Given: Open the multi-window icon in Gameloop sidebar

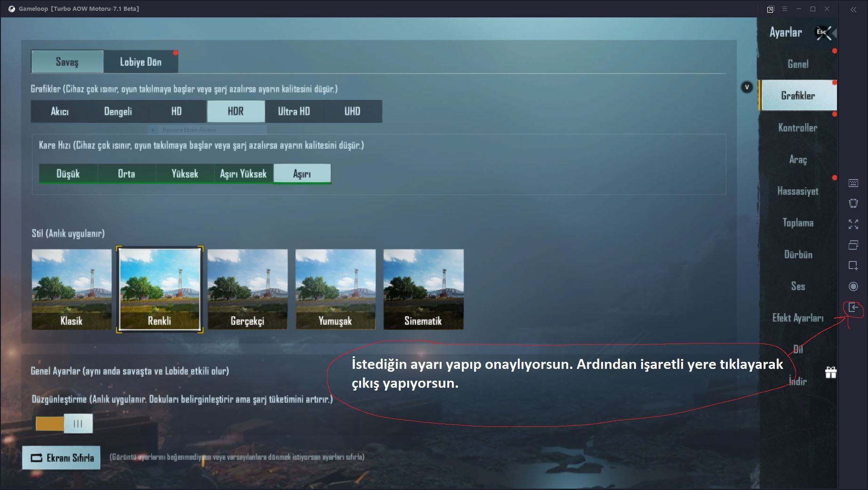Looking at the screenshot, I should point(853,245).
